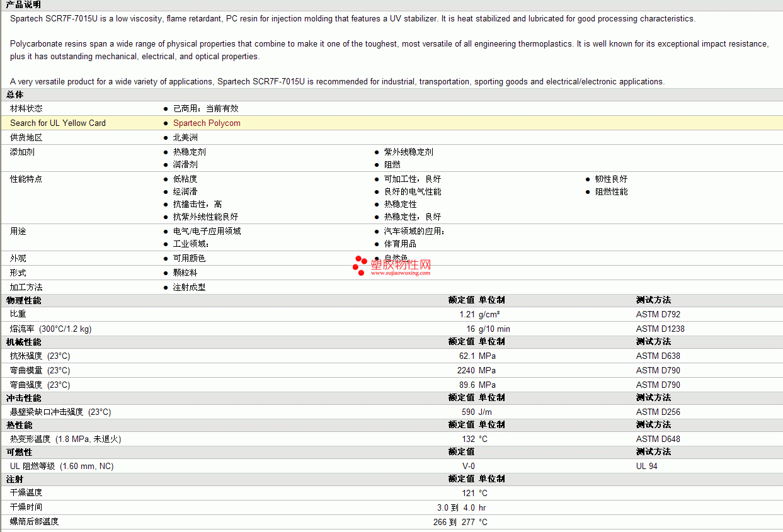The width and height of the screenshot is (783, 532).
Task: Select the 汽车领域的应用 entry
Action: click(414, 232)
